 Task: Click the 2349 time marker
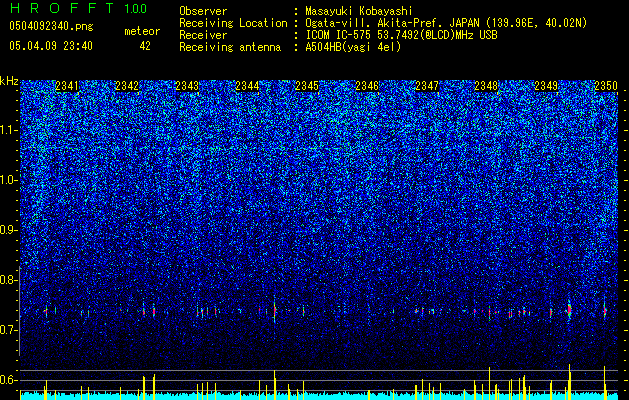(x=546, y=86)
